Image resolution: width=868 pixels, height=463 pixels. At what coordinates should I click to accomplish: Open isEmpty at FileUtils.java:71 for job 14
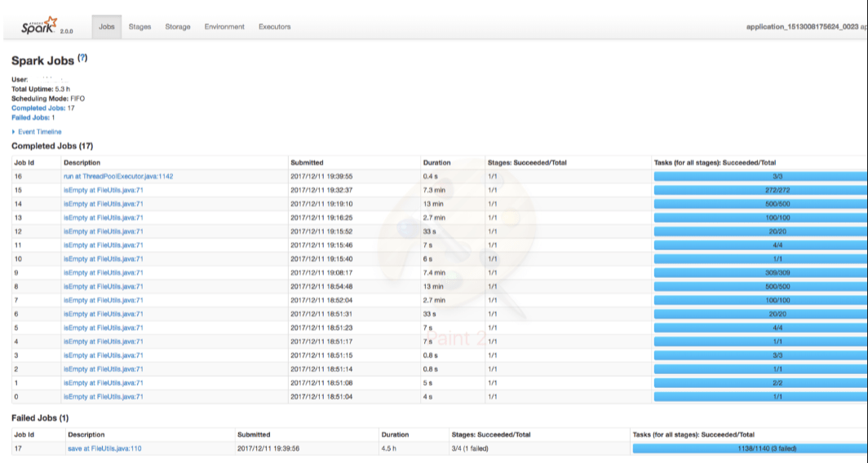coord(104,204)
